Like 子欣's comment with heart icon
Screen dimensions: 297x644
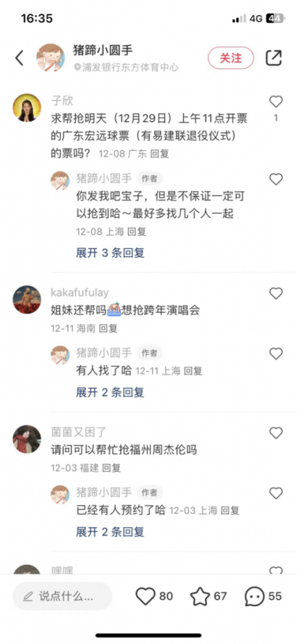click(276, 101)
